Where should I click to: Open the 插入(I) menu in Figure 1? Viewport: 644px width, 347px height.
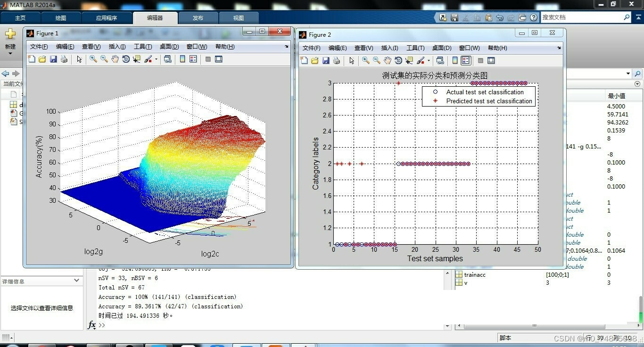coord(117,47)
